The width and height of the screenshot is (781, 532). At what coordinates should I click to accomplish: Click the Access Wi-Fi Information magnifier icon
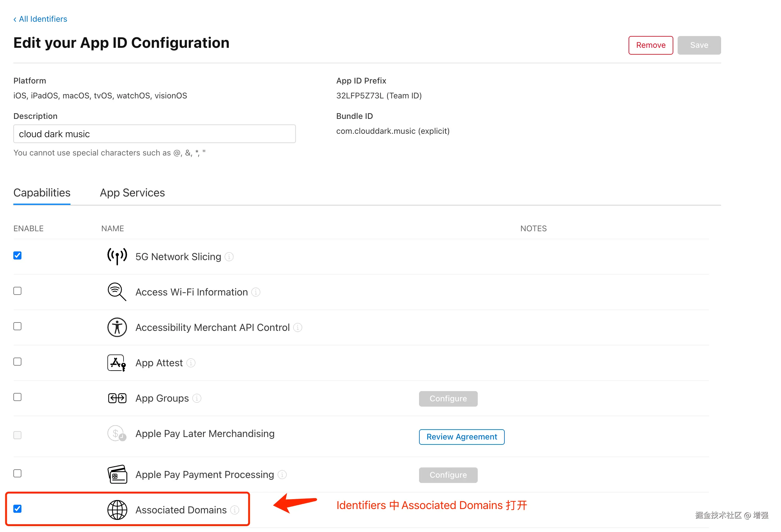117,292
